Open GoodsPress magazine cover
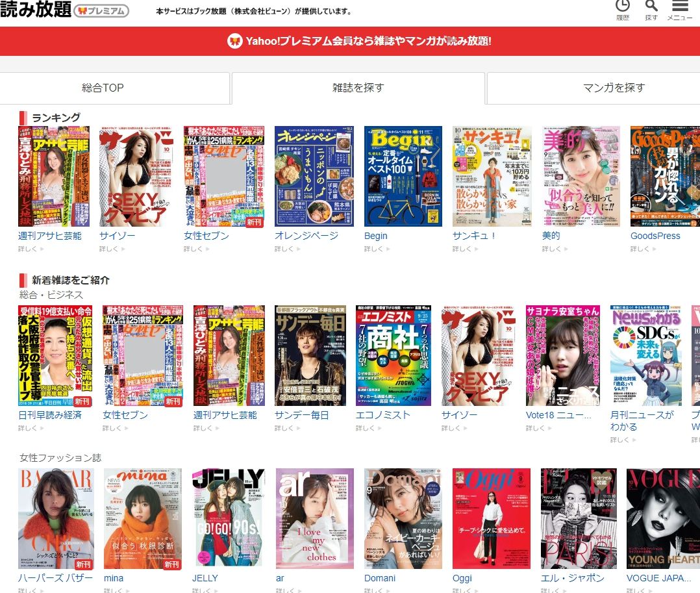Viewport: 700px width, 593px height. [665, 177]
